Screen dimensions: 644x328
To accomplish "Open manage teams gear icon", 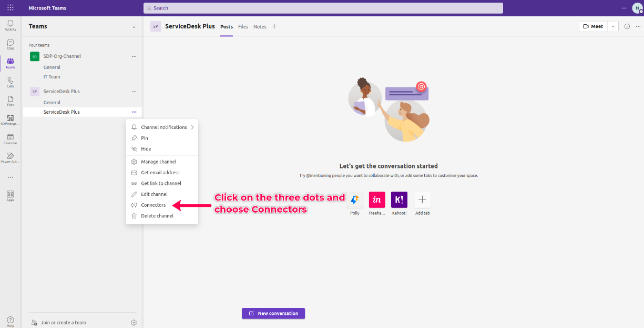I will click(x=134, y=322).
